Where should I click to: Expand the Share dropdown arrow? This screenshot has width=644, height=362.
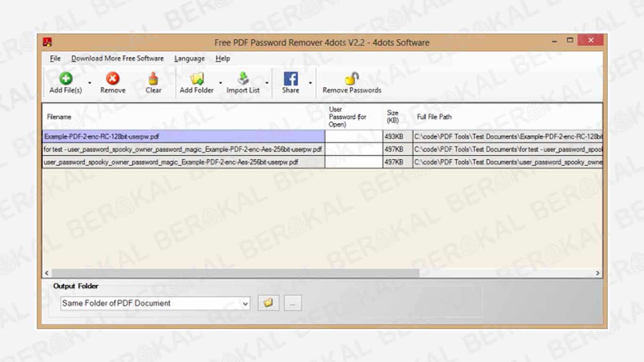click(x=310, y=83)
